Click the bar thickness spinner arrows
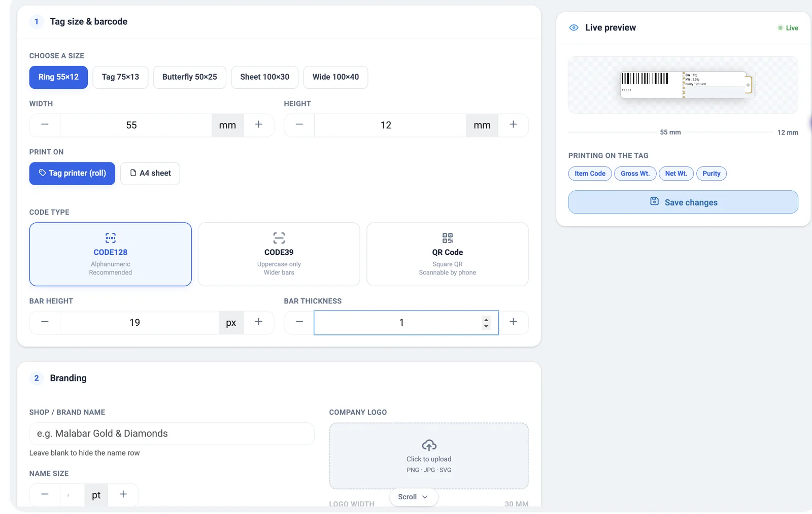Viewport: 812px width, 514px height. click(486, 323)
